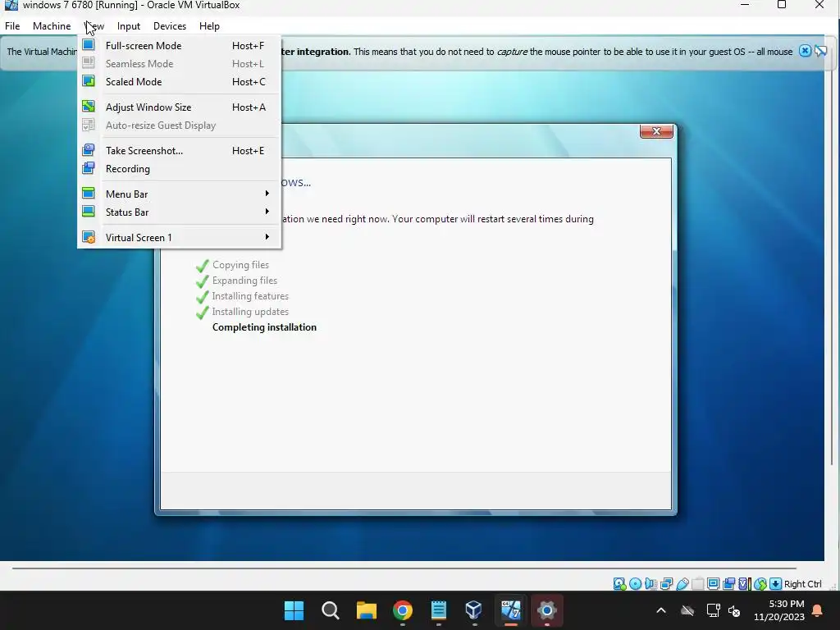Open clock and date flyout
Viewport: 840px width, 630px height.
coord(779,610)
